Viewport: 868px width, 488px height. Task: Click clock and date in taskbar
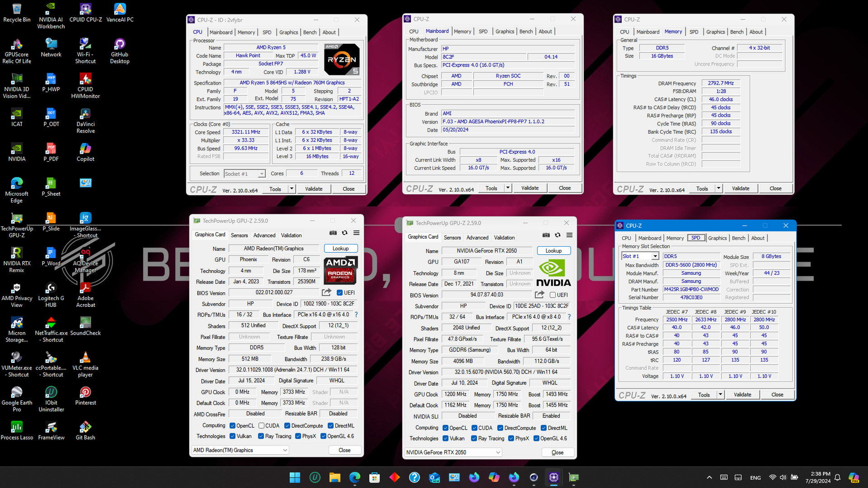(x=818, y=477)
